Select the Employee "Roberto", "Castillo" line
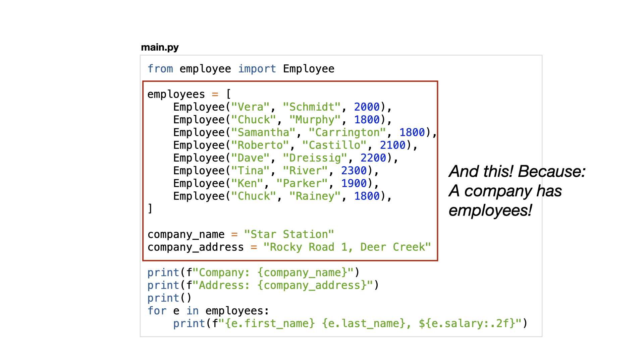Screen dimensions: 644x362 (295, 145)
